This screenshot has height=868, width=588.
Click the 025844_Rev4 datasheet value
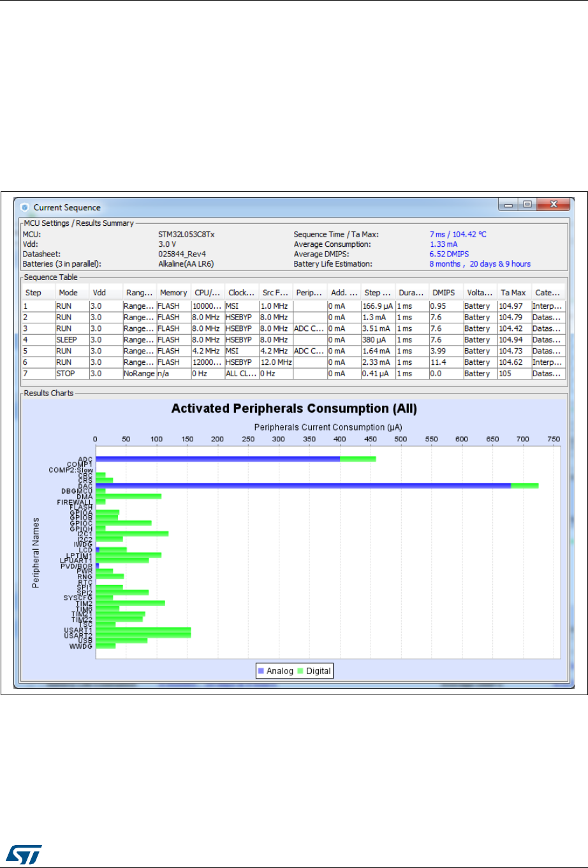[x=182, y=254]
